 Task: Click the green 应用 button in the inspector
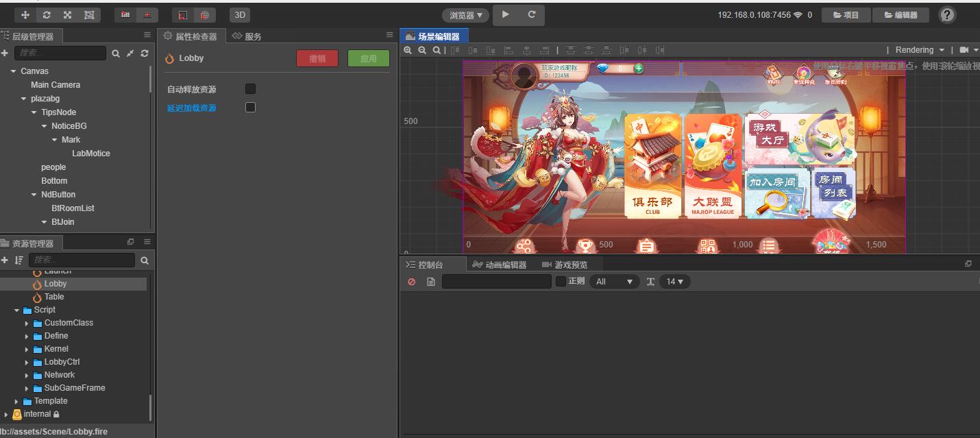tap(368, 58)
